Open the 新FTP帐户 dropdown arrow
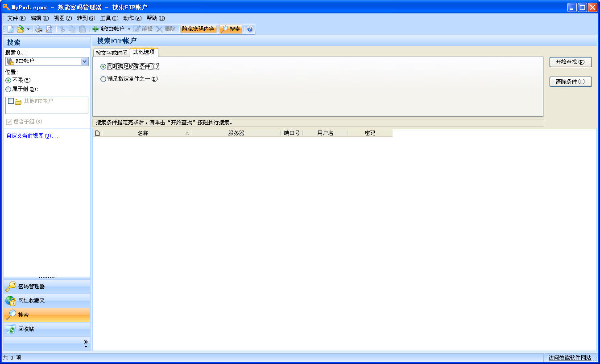 [129, 29]
